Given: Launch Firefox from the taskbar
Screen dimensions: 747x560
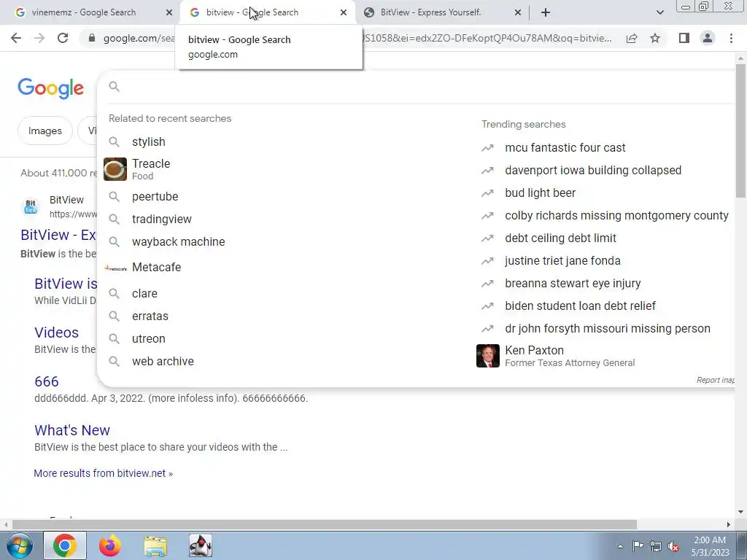Looking at the screenshot, I should [x=110, y=545].
